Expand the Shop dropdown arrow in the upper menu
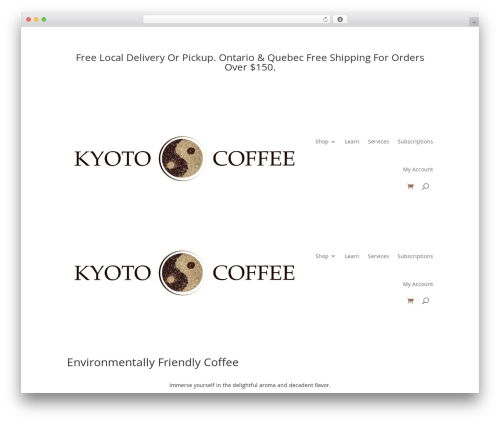This screenshot has width=500, height=423. point(333,142)
